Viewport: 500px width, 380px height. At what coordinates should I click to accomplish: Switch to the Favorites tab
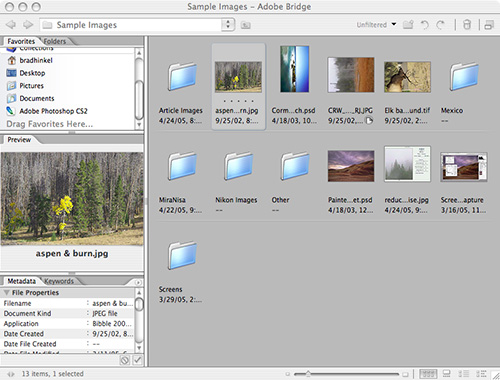[21, 41]
